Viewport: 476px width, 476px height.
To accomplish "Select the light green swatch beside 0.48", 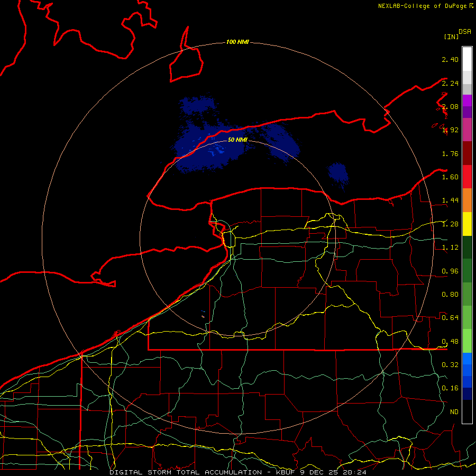I will coord(467,341).
